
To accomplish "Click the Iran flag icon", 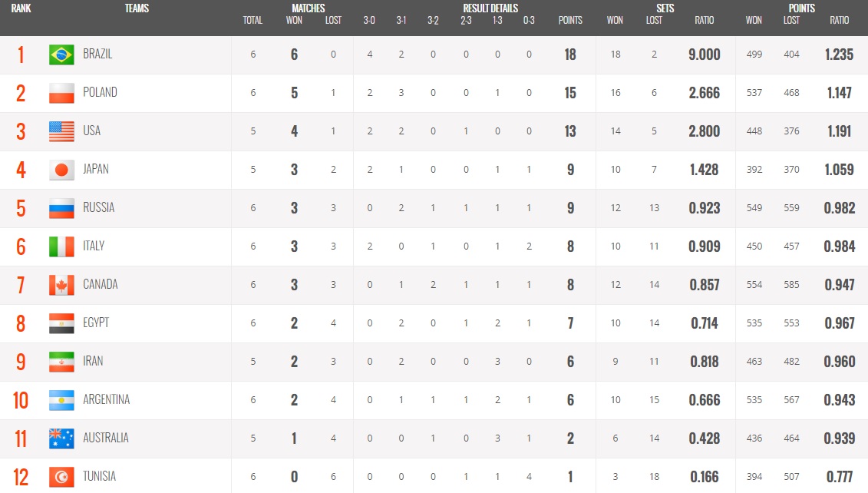I will pyautogui.click(x=61, y=362).
